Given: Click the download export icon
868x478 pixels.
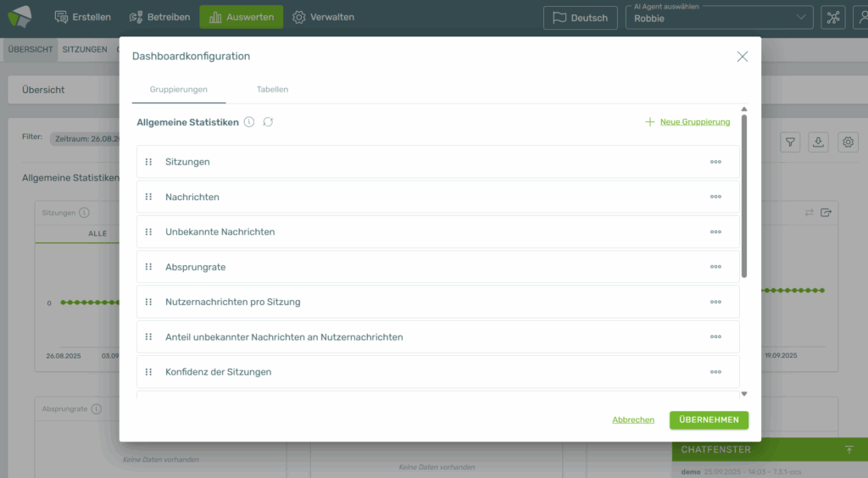Looking at the screenshot, I should [x=819, y=142].
